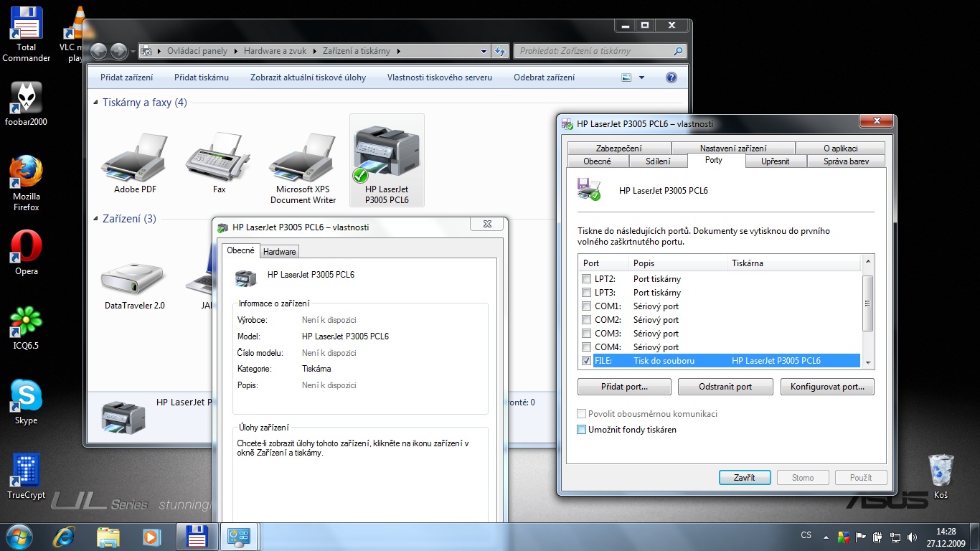Click the Přidat port button
Screen dimensions: 980x551
pyautogui.click(x=624, y=387)
